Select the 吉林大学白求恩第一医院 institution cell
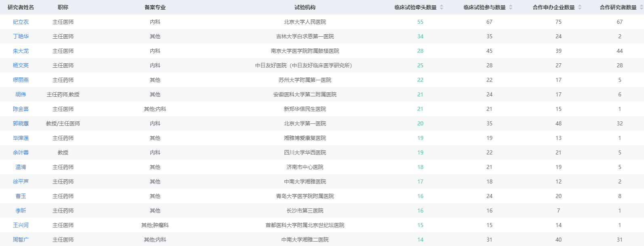This screenshot has height=246, width=644. 305,36
